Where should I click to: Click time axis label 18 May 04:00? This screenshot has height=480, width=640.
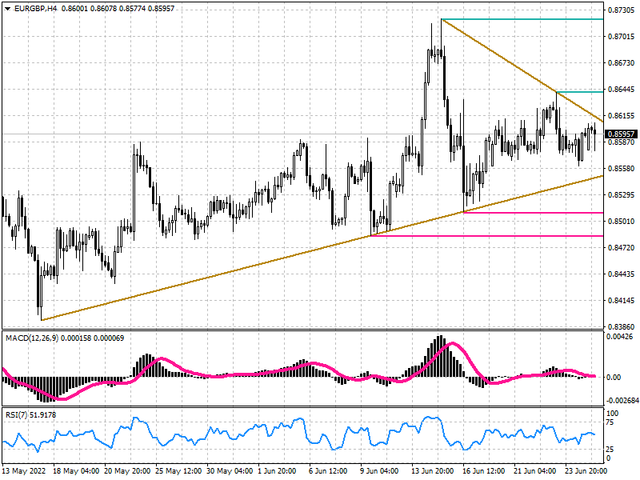point(76,471)
